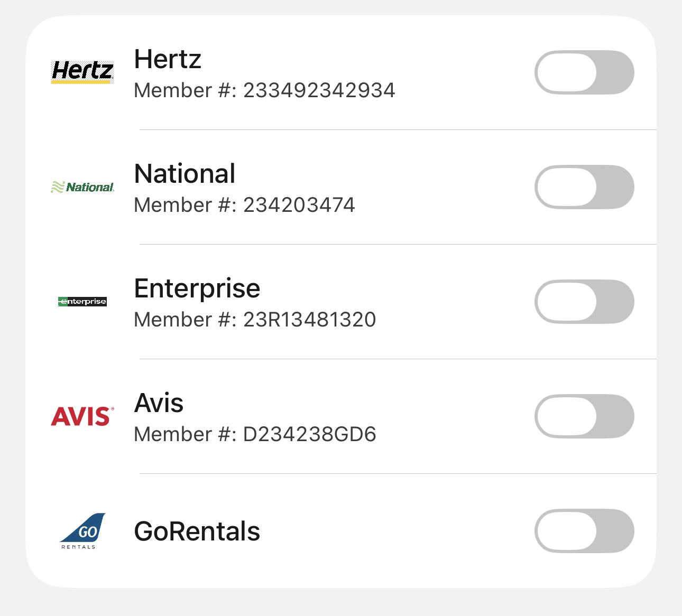This screenshot has height=616, width=682.
Task: Enable the Enterprise toggle
Action: point(584,301)
